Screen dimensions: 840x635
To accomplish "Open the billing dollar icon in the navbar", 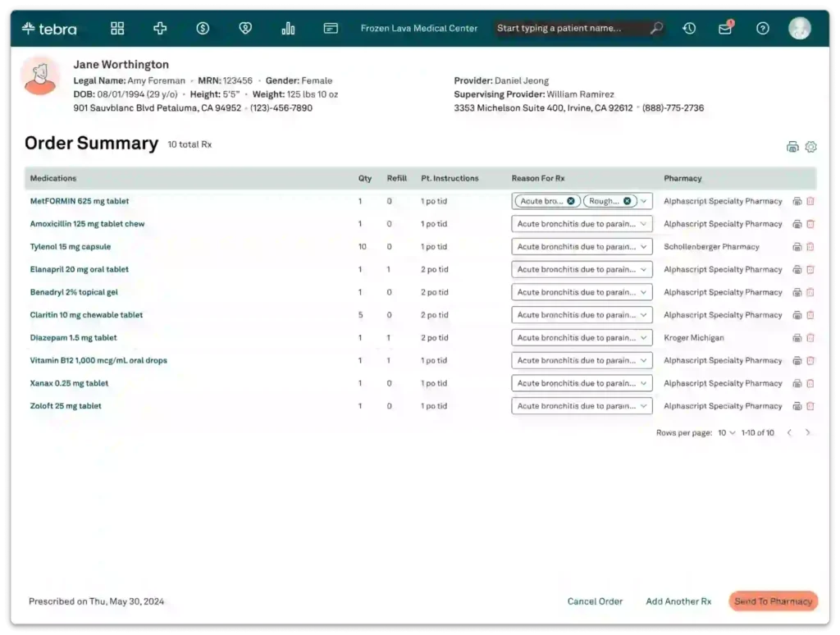I will (x=203, y=28).
